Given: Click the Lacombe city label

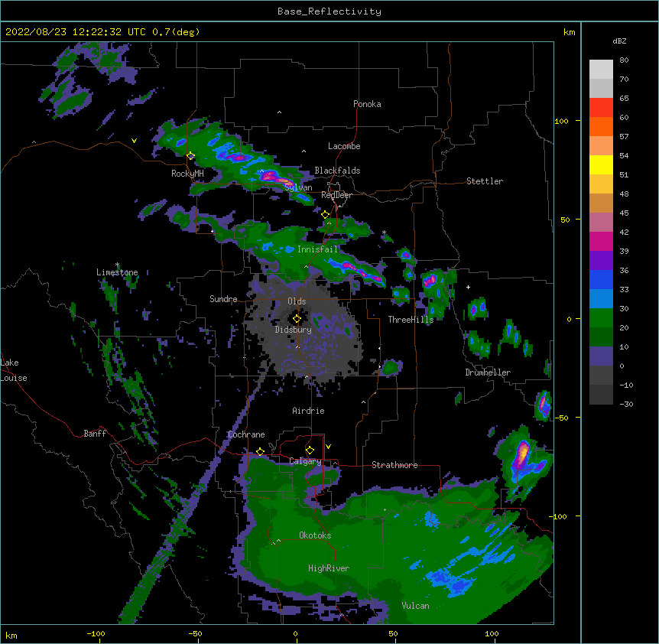Looking at the screenshot, I should tap(344, 146).
